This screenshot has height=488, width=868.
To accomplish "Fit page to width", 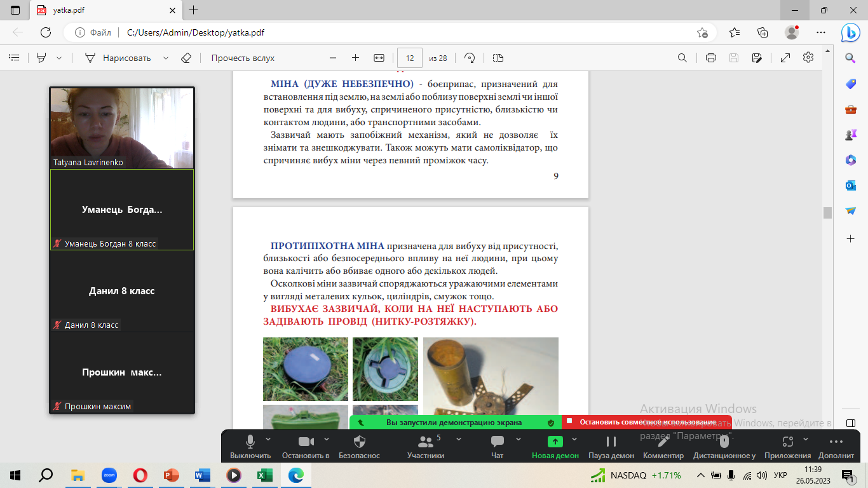I will pos(379,58).
